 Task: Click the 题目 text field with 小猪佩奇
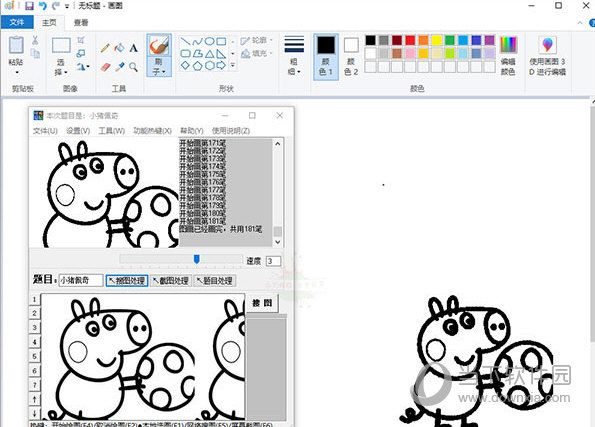click(80, 280)
